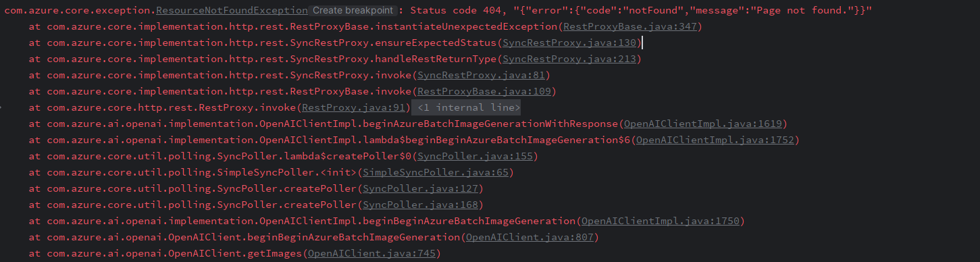Image resolution: width=980 pixels, height=262 pixels.
Task: Open SyncPoller.java:168 source link
Action: pos(420,205)
